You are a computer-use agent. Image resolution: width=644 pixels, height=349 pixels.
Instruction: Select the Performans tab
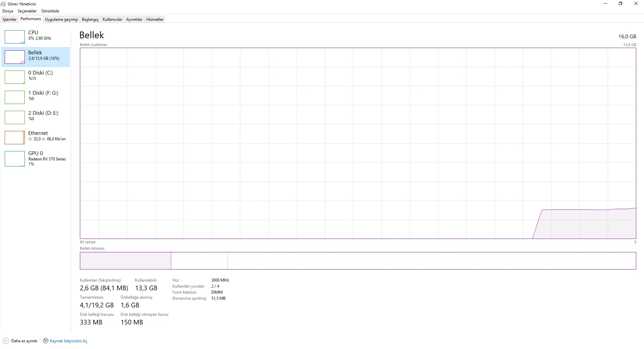[31, 19]
